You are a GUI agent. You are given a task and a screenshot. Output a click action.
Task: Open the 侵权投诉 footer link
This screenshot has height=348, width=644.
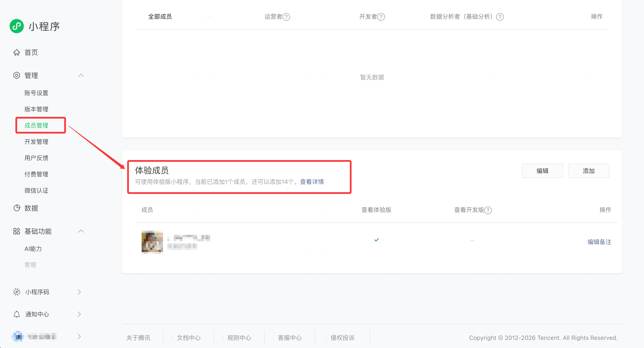coord(343,338)
